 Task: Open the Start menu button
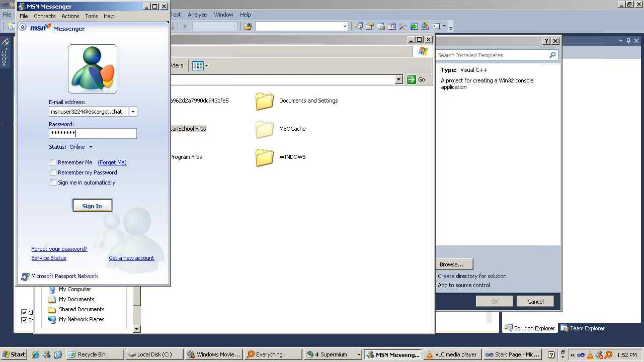click(x=14, y=354)
